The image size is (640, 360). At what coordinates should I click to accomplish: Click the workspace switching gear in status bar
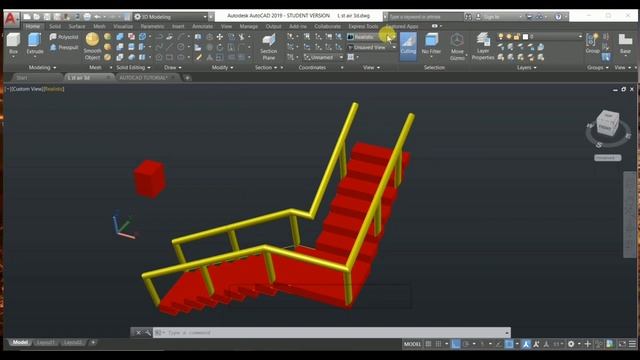(571, 344)
